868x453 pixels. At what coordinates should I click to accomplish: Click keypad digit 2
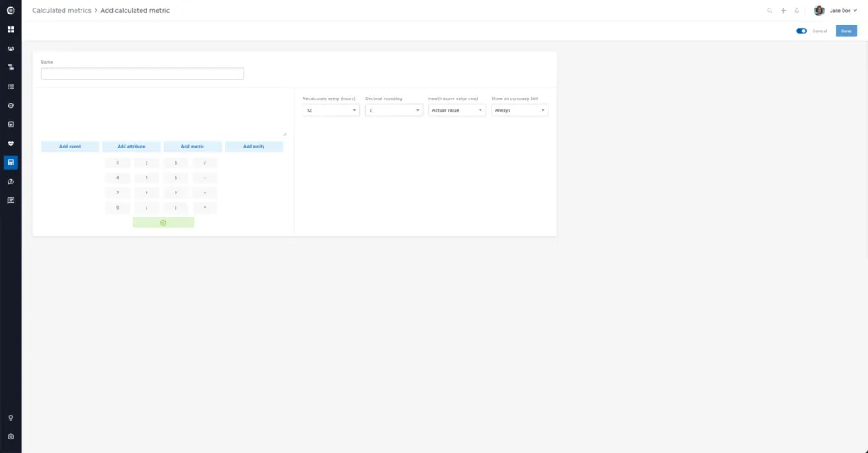coord(147,163)
